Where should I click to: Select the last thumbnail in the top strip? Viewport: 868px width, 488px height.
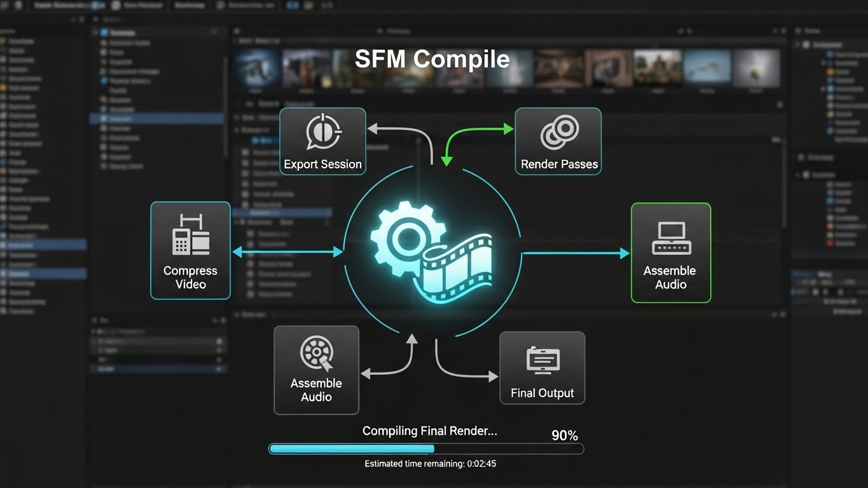756,68
